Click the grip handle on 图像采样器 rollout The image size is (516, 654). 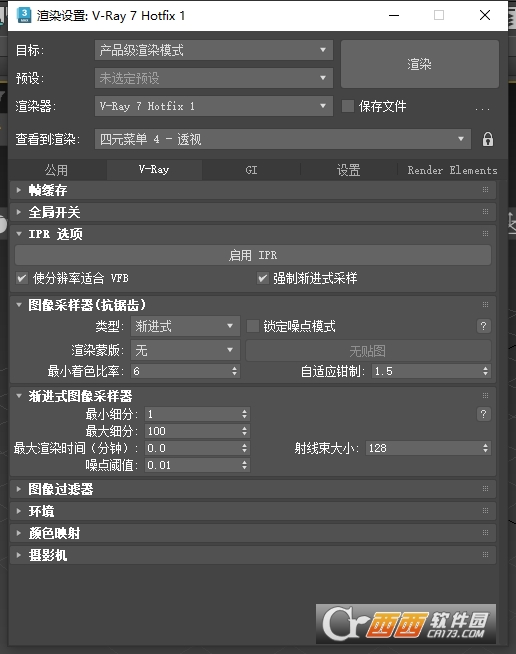coord(485,305)
